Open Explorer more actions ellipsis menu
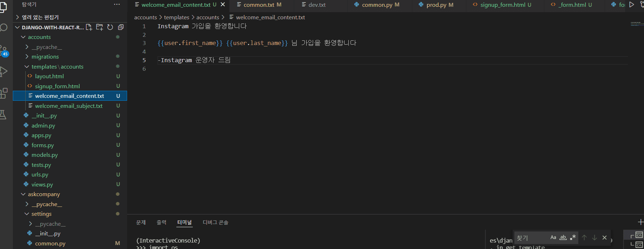Image resolution: width=644 pixels, height=249 pixels. [117, 5]
